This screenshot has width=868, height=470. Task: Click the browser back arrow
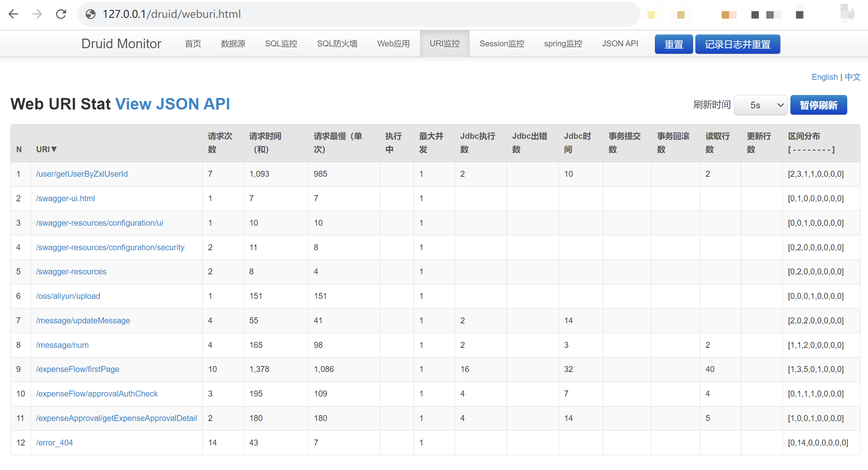[x=13, y=14]
